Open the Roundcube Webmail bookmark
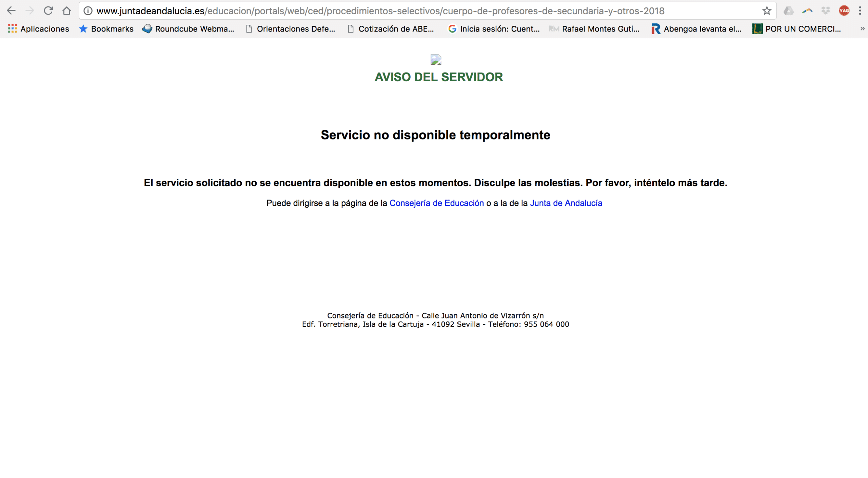Image resolution: width=868 pixels, height=478 pixels. coord(189,29)
